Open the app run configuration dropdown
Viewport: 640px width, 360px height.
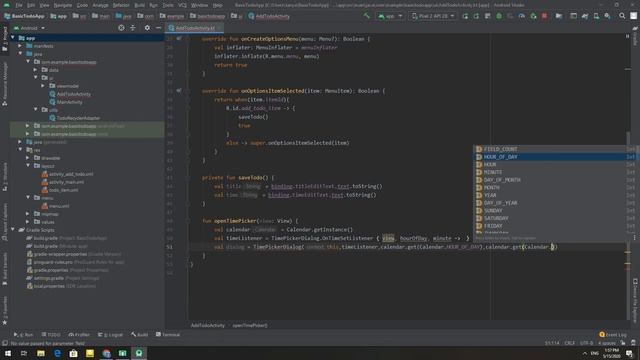click(390, 16)
